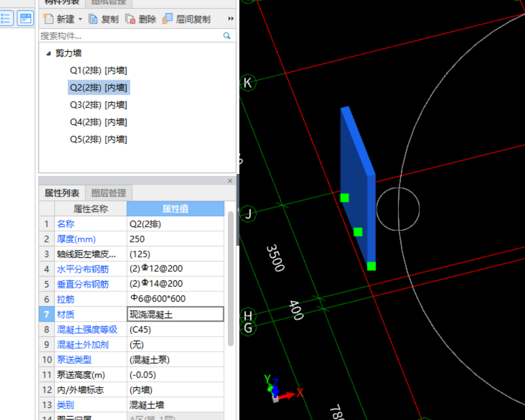
Task: Click axis label G bubble
Action: 248,328
